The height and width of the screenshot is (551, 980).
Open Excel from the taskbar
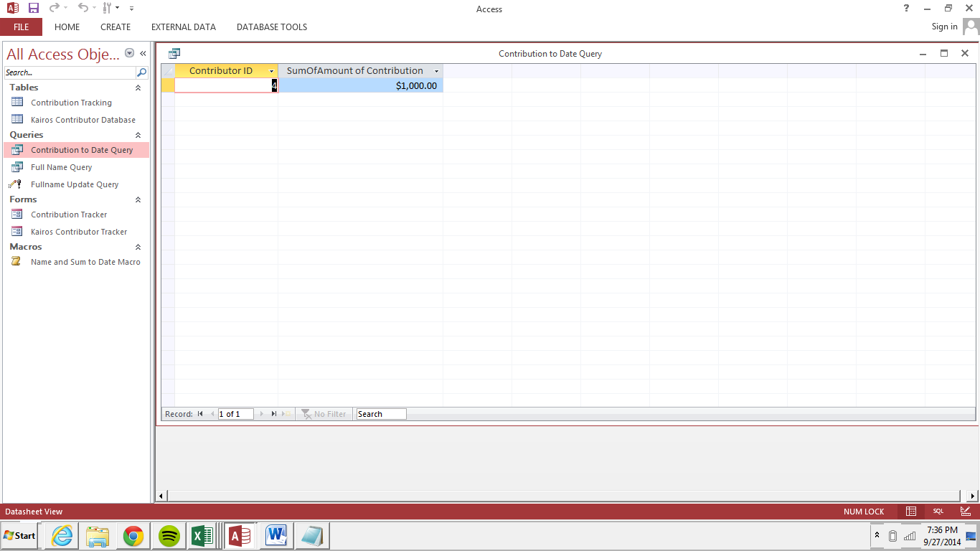tap(204, 536)
